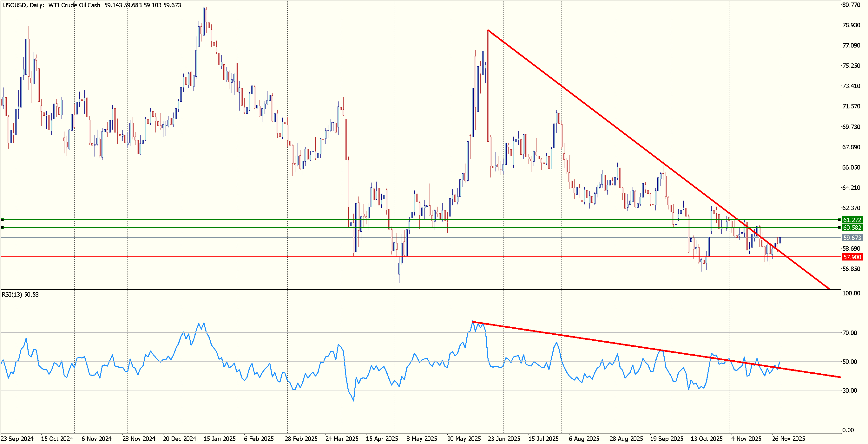The height and width of the screenshot is (444, 868).
Task: Click the 60.582 green price label
Action: click(x=852, y=228)
